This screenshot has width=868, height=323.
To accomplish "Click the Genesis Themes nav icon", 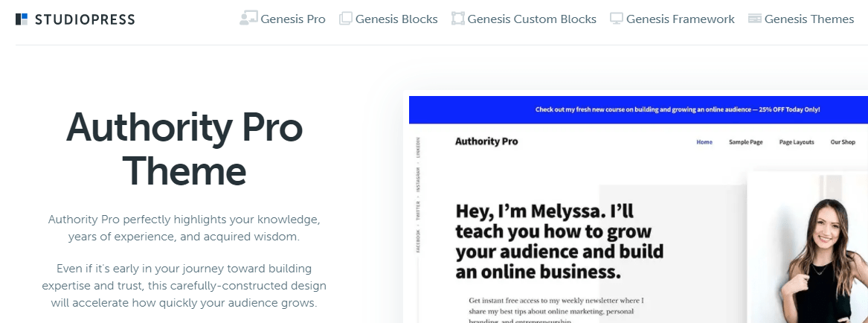I will click(754, 19).
